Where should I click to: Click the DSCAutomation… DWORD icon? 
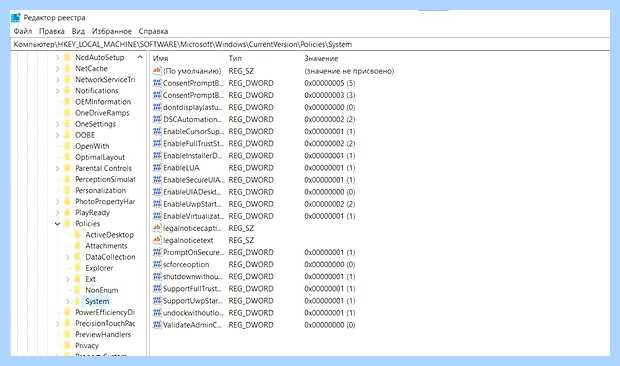(157, 119)
